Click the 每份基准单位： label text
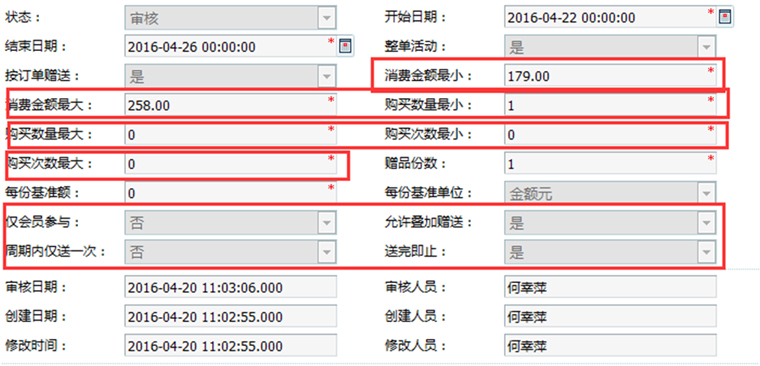The image size is (760, 366). (428, 192)
